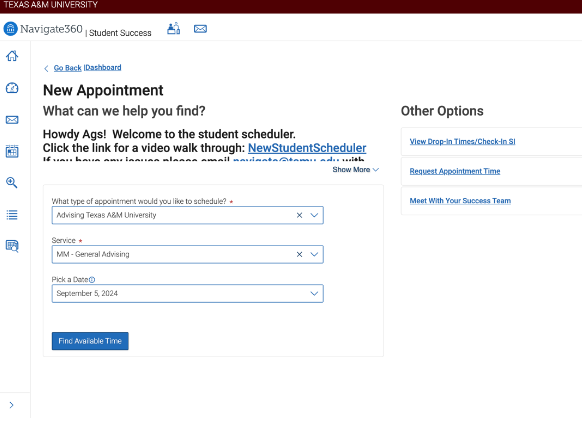Open the NewStudentScheduler video link

(x=307, y=148)
